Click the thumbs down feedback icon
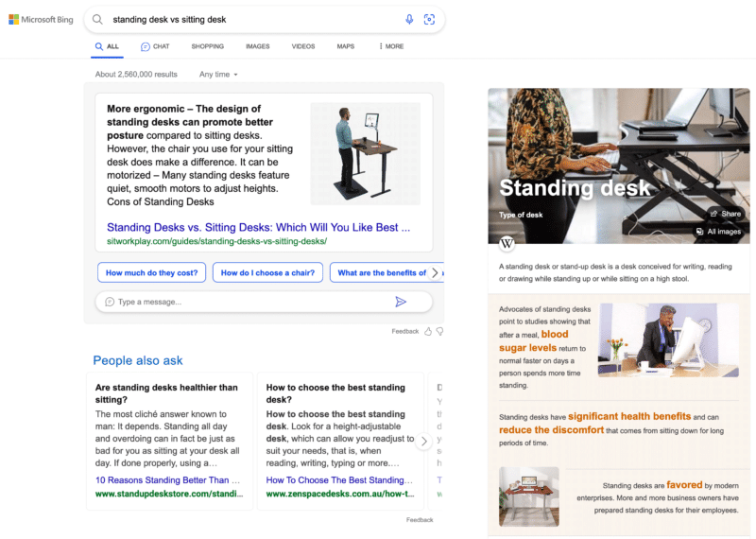This screenshot has width=756, height=539. coord(439,332)
